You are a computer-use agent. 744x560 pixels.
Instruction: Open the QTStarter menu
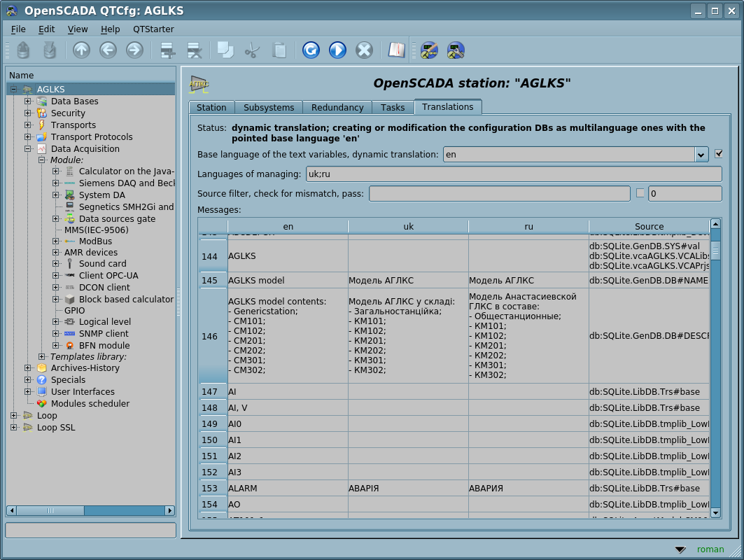tap(153, 29)
